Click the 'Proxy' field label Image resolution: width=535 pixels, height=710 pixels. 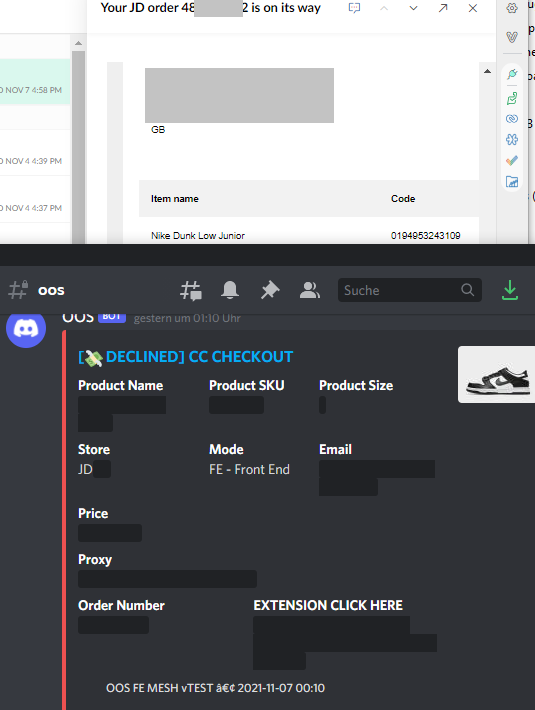click(x=95, y=560)
